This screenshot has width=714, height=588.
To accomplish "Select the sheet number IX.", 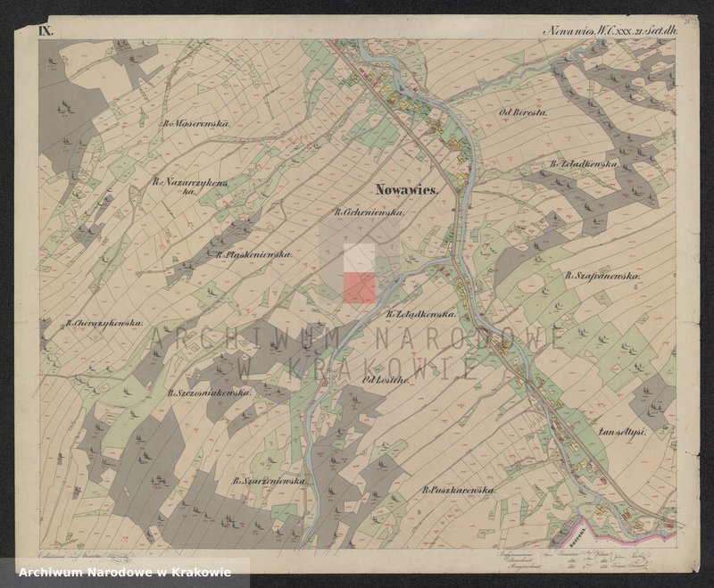I will (46, 31).
